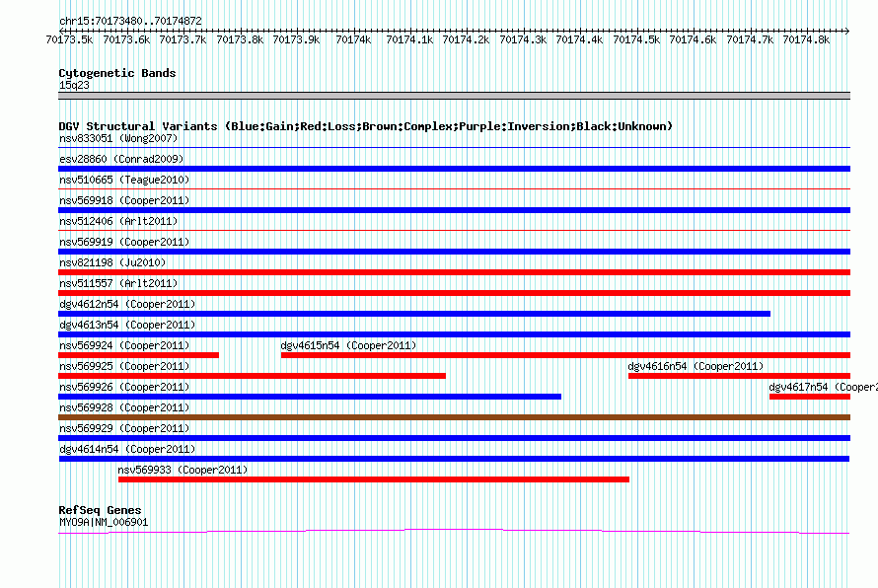Open variant dgv4615n54 (Cooper2011) label
The width and height of the screenshot is (878, 588).
coord(349,345)
